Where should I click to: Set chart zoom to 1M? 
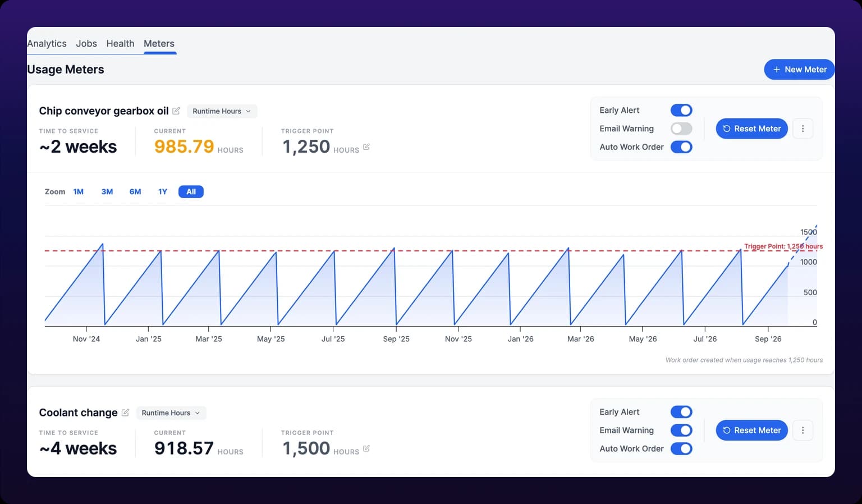(x=79, y=192)
